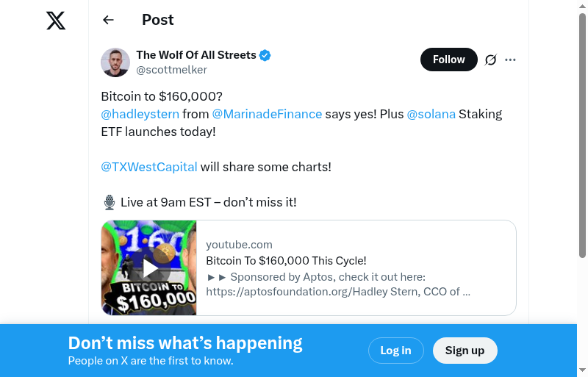The height and width of the screenshot is (377, 588).
Task: Click the @scottmelker handle
Action: [x=172, y=70]
